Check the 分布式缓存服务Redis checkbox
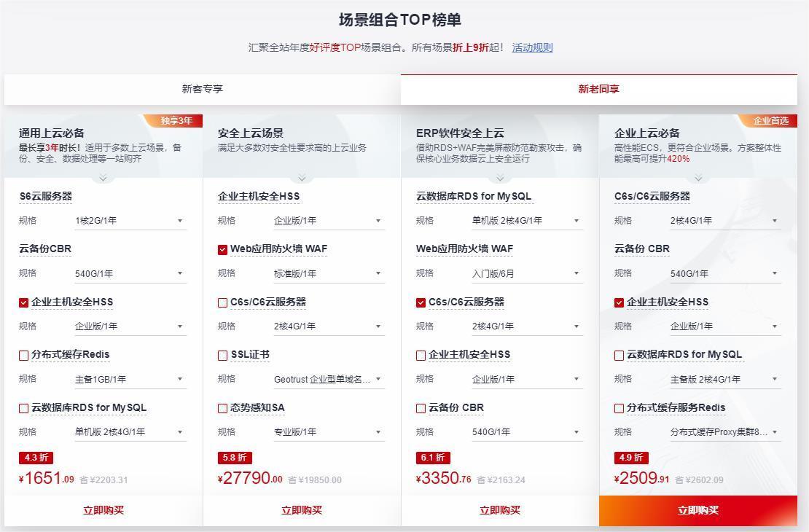 619,409
